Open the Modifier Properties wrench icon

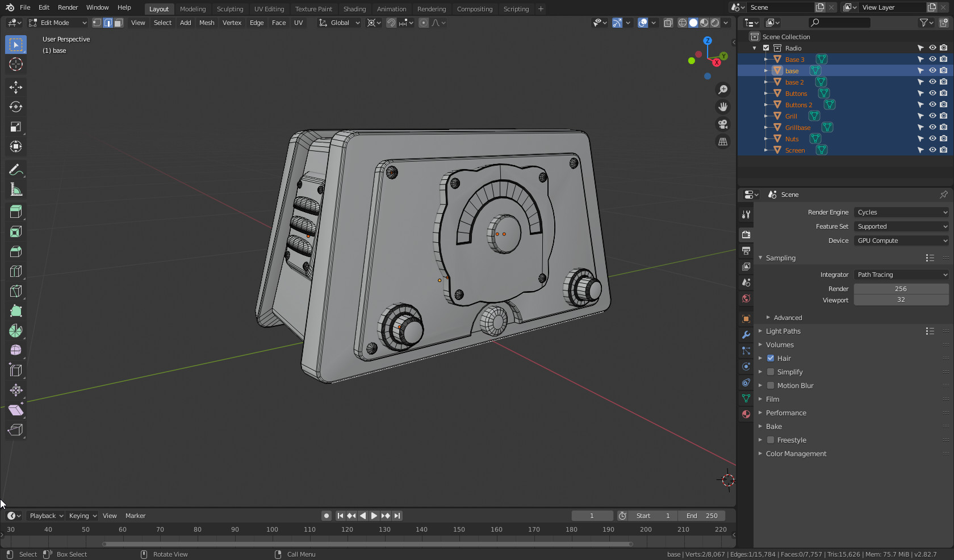[746, 335]
